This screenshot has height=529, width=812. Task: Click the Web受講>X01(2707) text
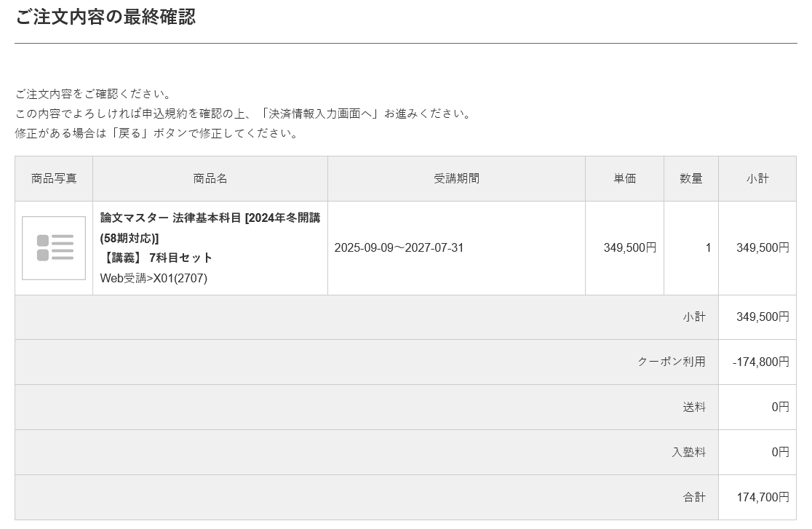coord(154,278)
